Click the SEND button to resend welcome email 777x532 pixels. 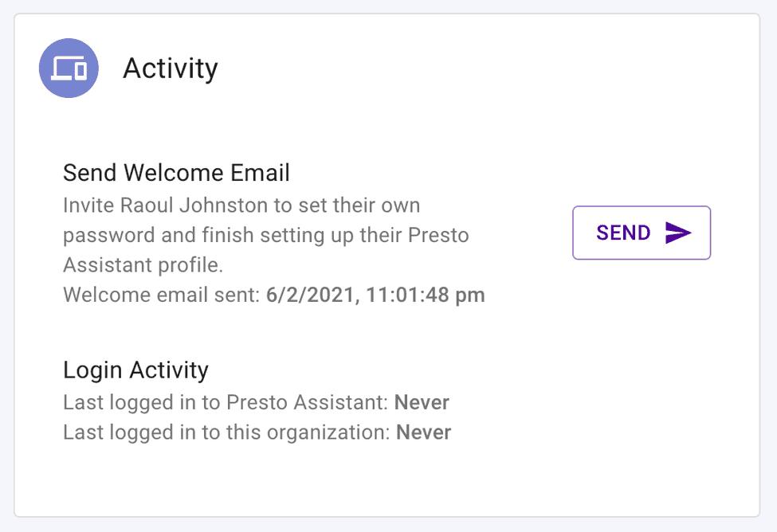(641, 233)
